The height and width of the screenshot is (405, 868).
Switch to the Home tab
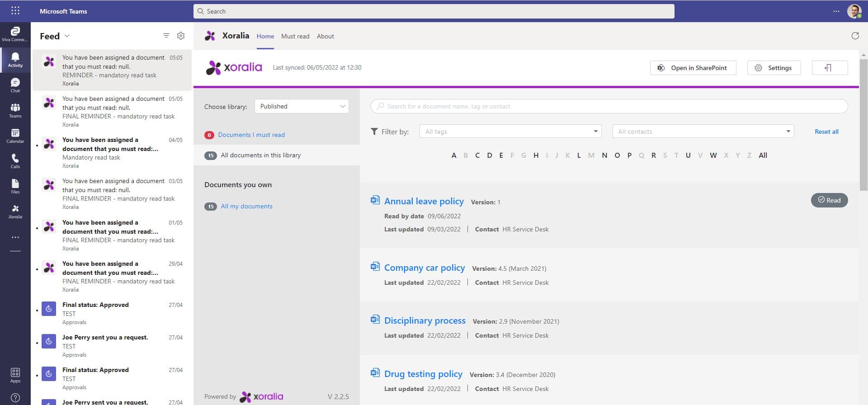(x=265, y=36)
